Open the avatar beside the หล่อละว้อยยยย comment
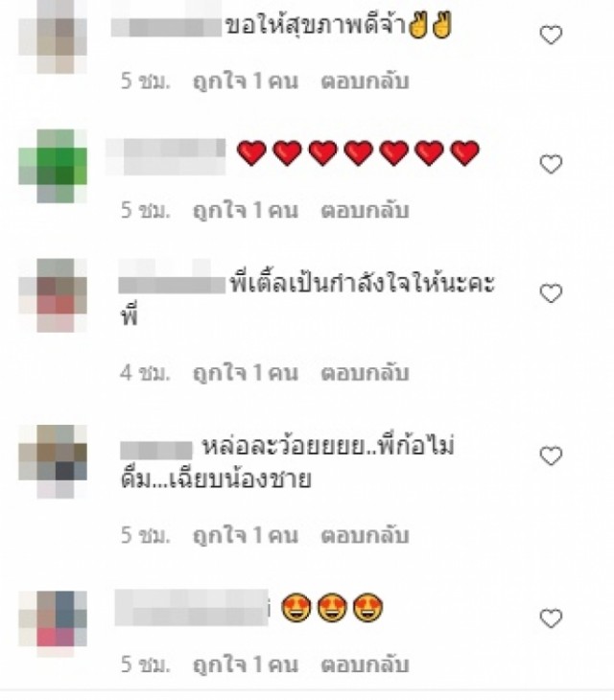 (53, 461)
